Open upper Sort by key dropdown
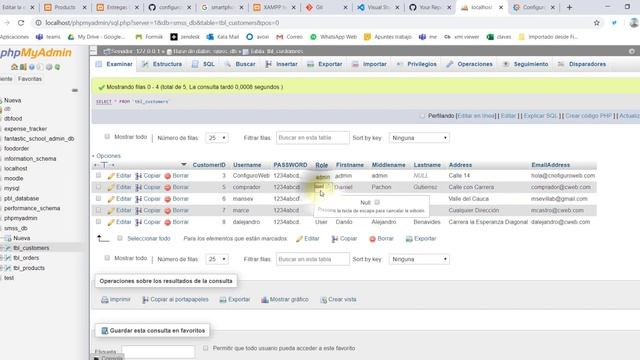The image size is (640, 360). [x=419, y=138]
